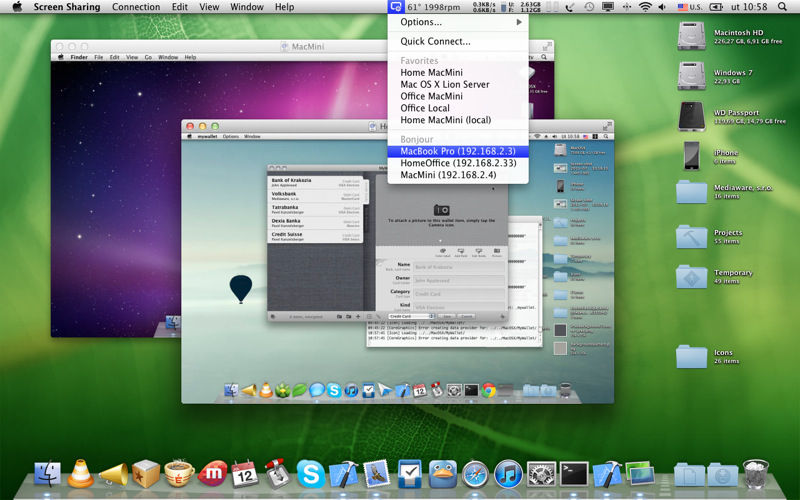The height and width of the screenshot is (500, 800).
Task: Connect to MacBook Pro (192.168.2.3)
Action: click(458, 151)
